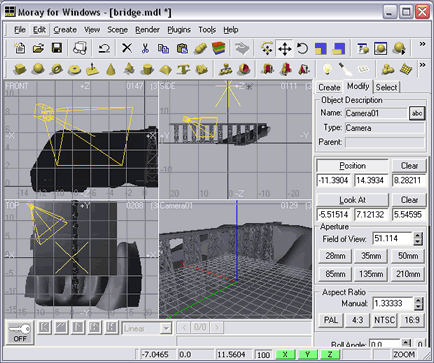The width and height of the screenshot is (434, 363).
Task: Apply the 16:9 aspect ratio
Action: [x=412, y=320]
